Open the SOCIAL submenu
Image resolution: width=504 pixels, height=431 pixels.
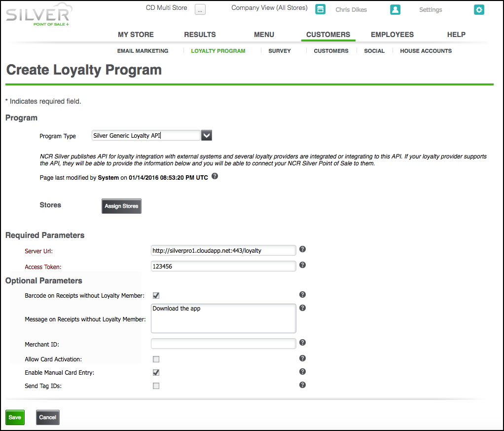pyautogui.click(x=374, y=51)
